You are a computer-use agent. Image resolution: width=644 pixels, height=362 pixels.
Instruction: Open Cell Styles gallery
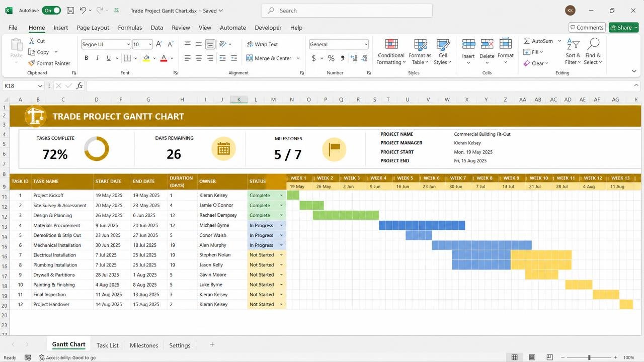(x=443, y=51)
